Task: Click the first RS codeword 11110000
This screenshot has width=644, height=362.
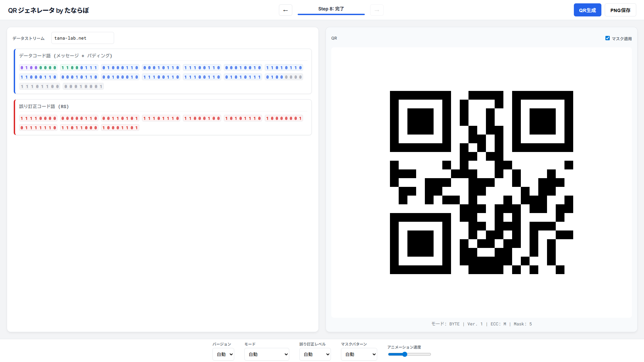Action: (x=38, y=118)
